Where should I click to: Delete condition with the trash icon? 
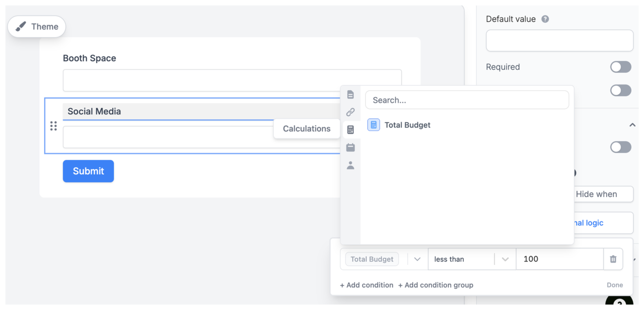(x=613, y=259)
